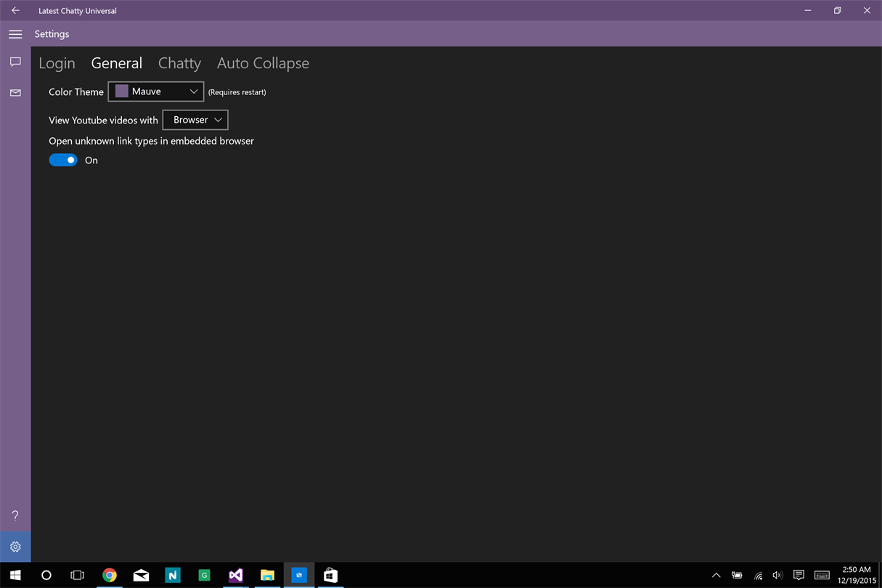The height and width of the screenshot is (588, 882).
Task: Show hidden system tray icons
Action: tap(716, 575)
